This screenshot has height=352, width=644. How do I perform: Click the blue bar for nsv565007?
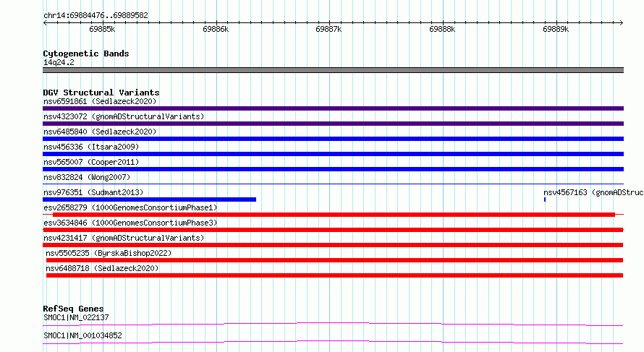tap(333, 169)
